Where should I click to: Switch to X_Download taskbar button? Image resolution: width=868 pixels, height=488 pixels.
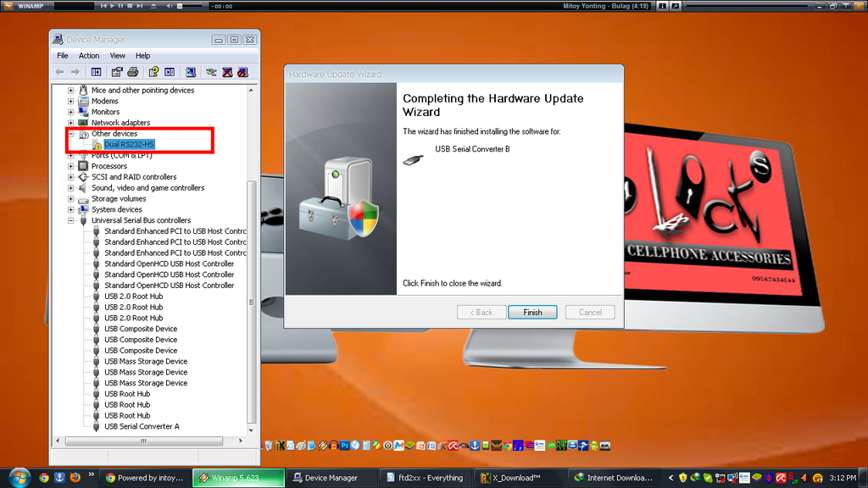point(520,478)
